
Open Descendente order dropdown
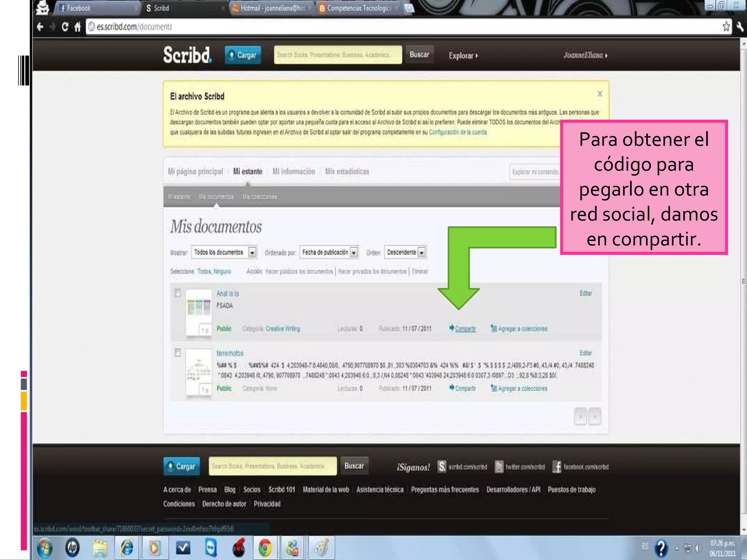405,252
